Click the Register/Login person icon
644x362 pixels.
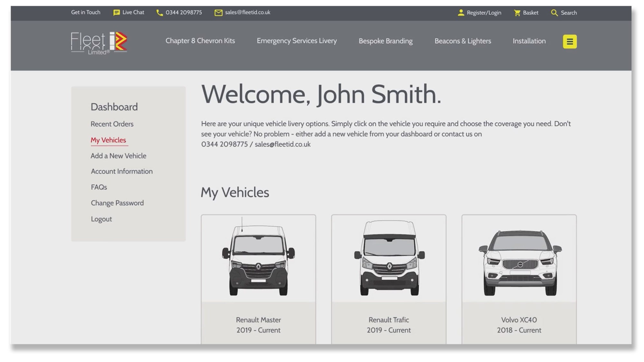click(x=461, y=13)
